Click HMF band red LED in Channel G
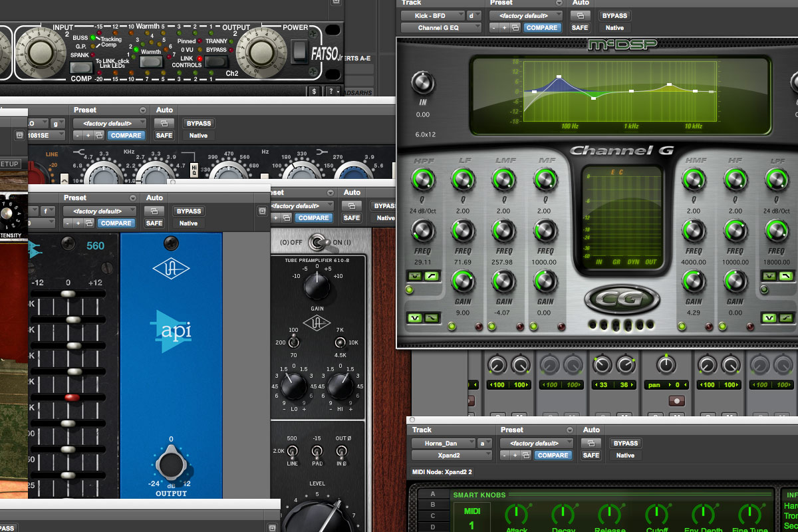This screenshot has height=532, width=798. pos(709,327)
